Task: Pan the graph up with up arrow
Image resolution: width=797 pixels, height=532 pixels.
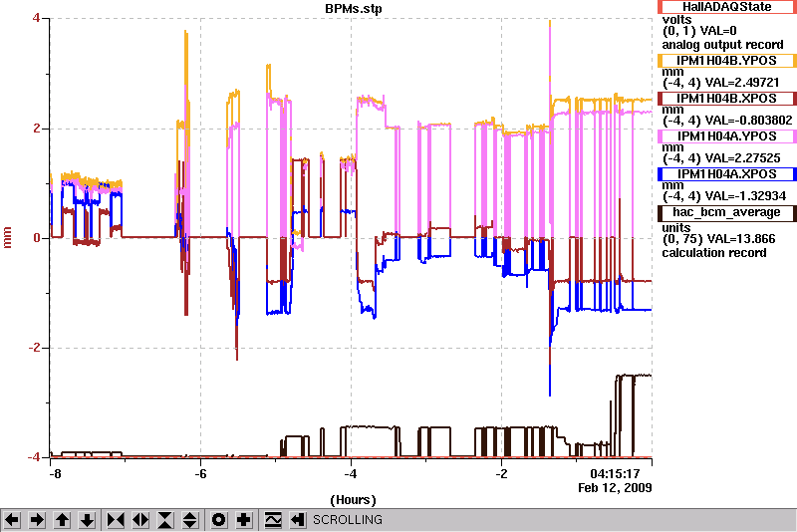Action: 62,520
